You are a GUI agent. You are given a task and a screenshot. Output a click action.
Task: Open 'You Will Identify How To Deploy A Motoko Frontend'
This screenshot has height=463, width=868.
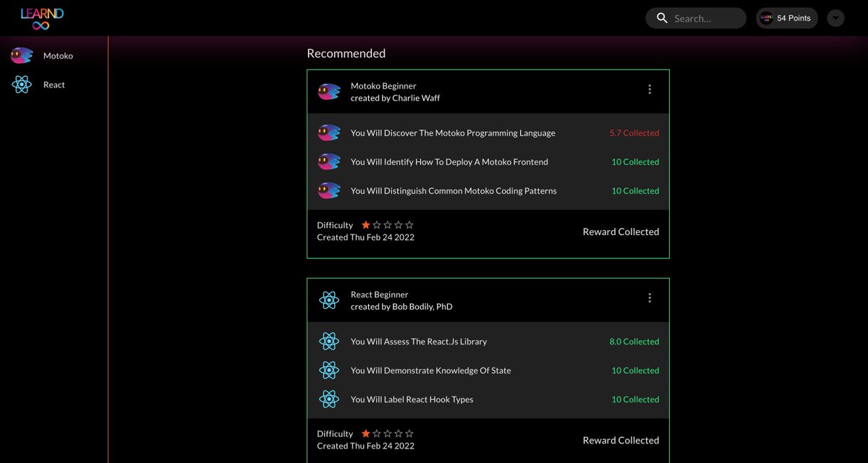tap(449, 162)
